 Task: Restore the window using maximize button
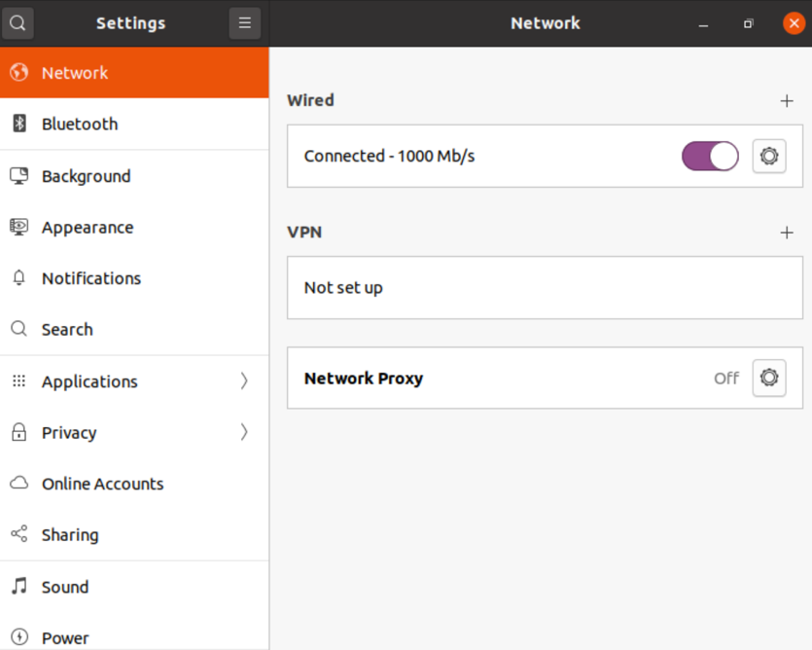pos(748,23)
